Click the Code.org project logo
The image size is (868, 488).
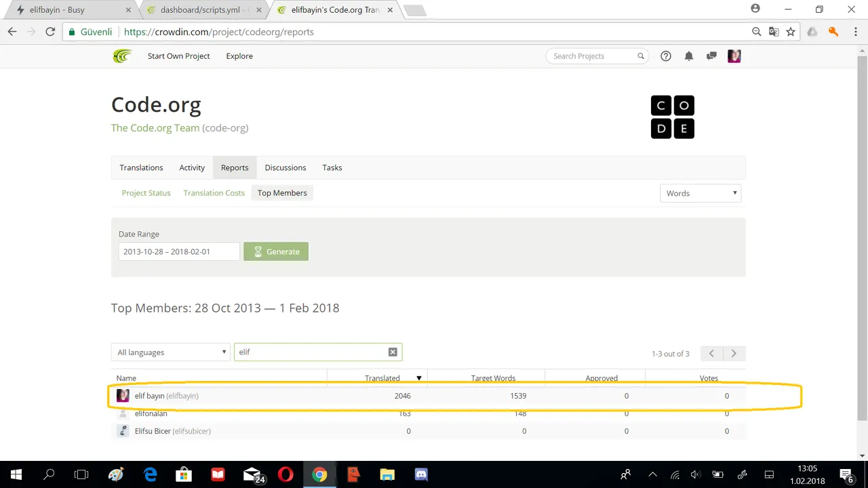tap(673, 117)
